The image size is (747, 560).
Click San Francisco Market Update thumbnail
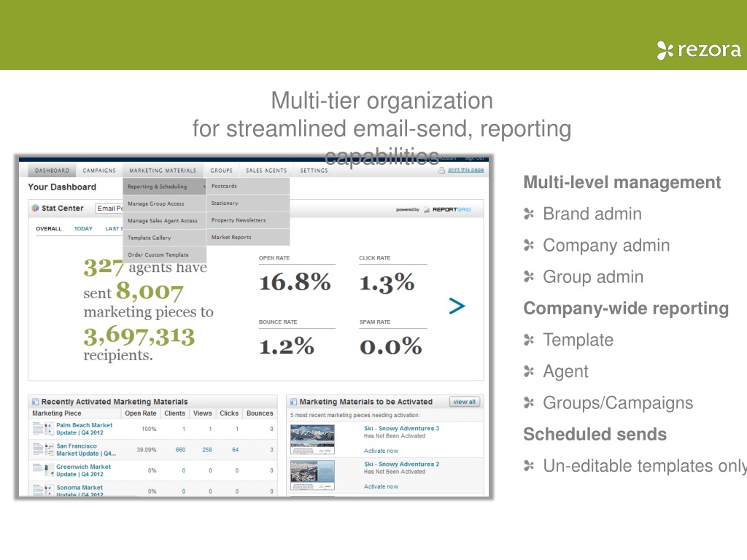click(43, 449)
